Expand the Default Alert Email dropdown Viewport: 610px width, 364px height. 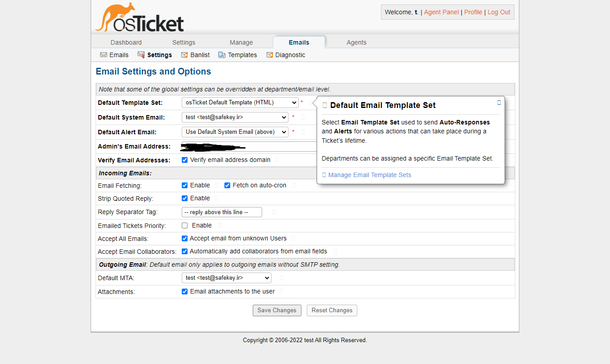coord(235,132)
